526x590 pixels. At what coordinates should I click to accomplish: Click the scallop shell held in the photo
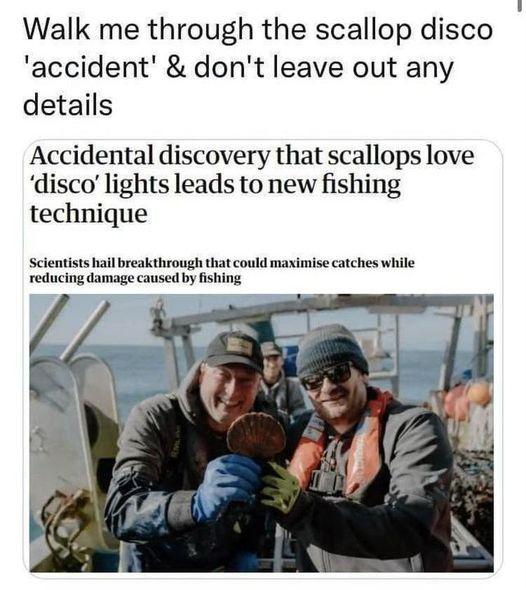[257, 435]
